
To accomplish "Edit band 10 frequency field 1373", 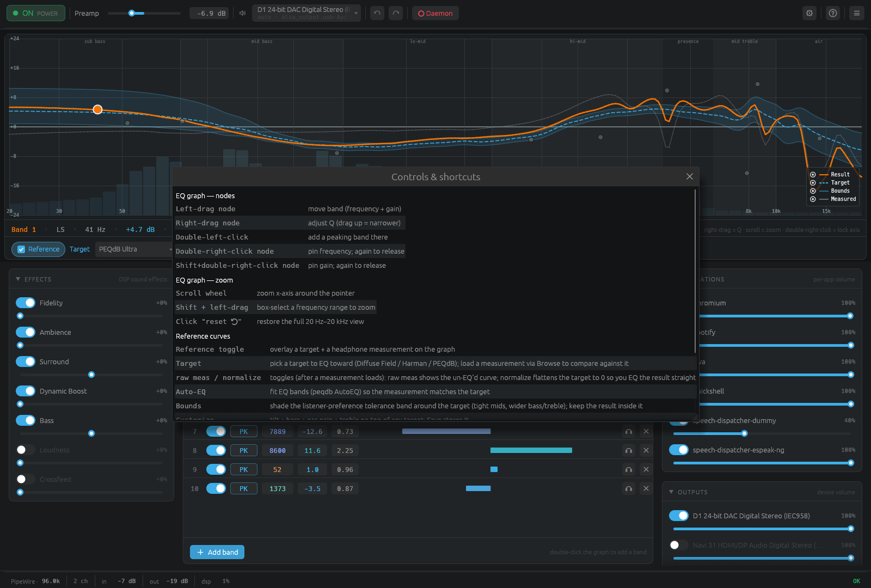I will click(278, 489).
